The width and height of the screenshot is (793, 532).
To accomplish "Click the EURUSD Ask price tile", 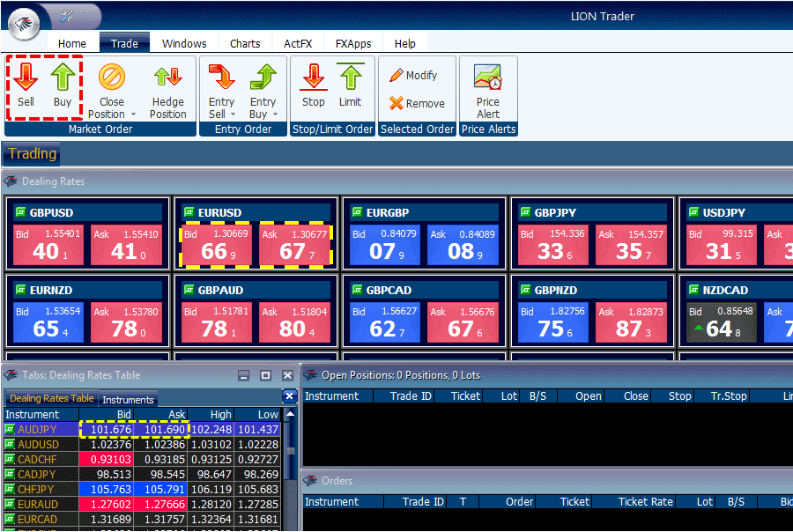I will [294, 245].
